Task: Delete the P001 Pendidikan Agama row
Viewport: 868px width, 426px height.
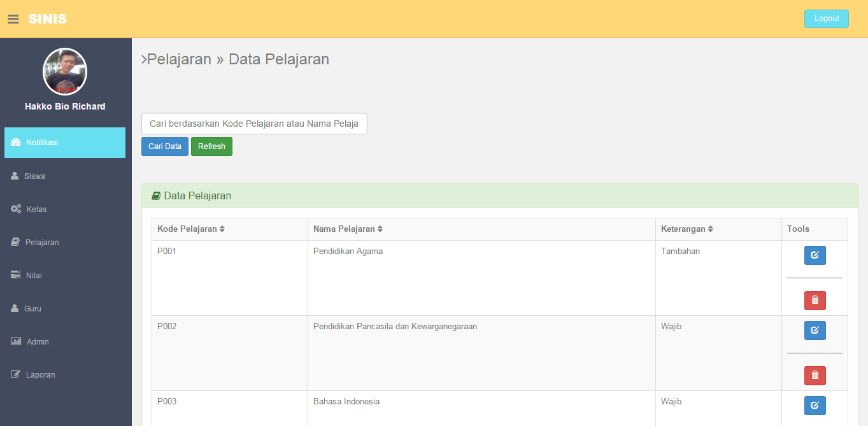Action: (815, 301)
